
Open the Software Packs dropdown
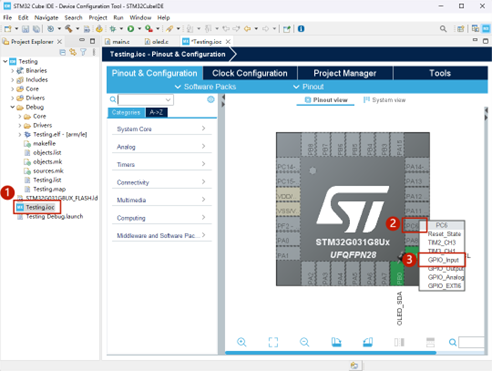click(205, 87)
